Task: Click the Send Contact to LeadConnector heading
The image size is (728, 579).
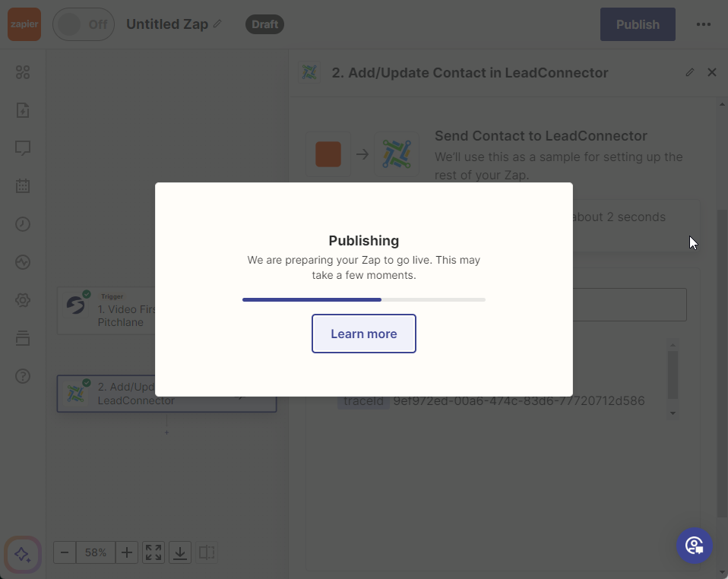Action: tap(541, 135)
